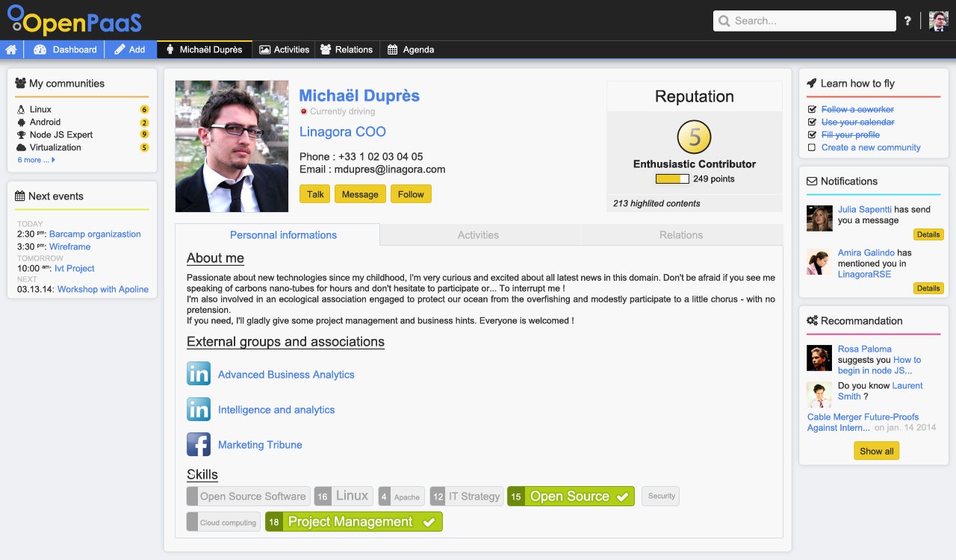Open Details for Amira Galindo's notification
Screen dimensions: 956x560
(928, 288)
